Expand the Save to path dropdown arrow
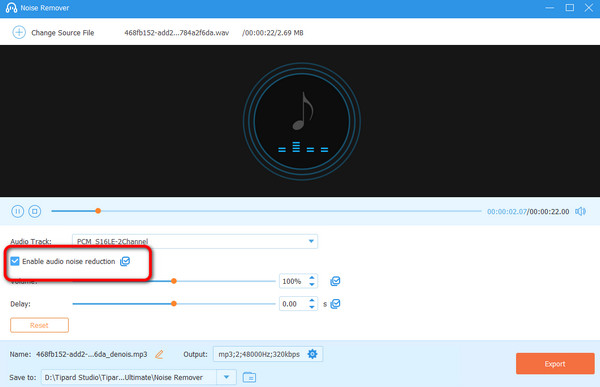 click(227, 377)
